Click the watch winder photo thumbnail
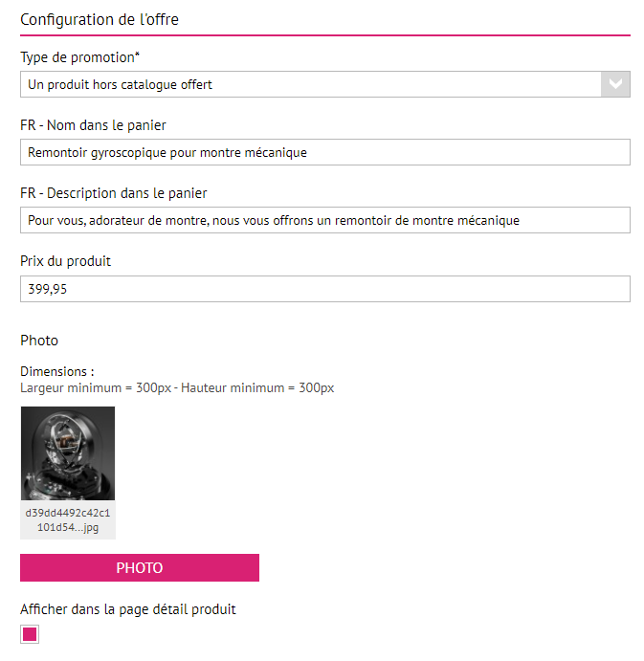This screenshot has width=644, height=661. tap(68, 453)
